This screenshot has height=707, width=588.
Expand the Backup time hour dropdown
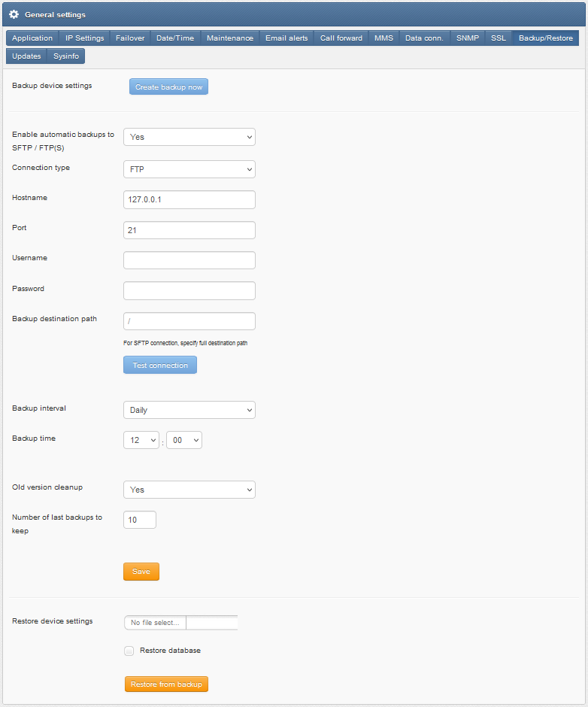[x=141, y=441]
